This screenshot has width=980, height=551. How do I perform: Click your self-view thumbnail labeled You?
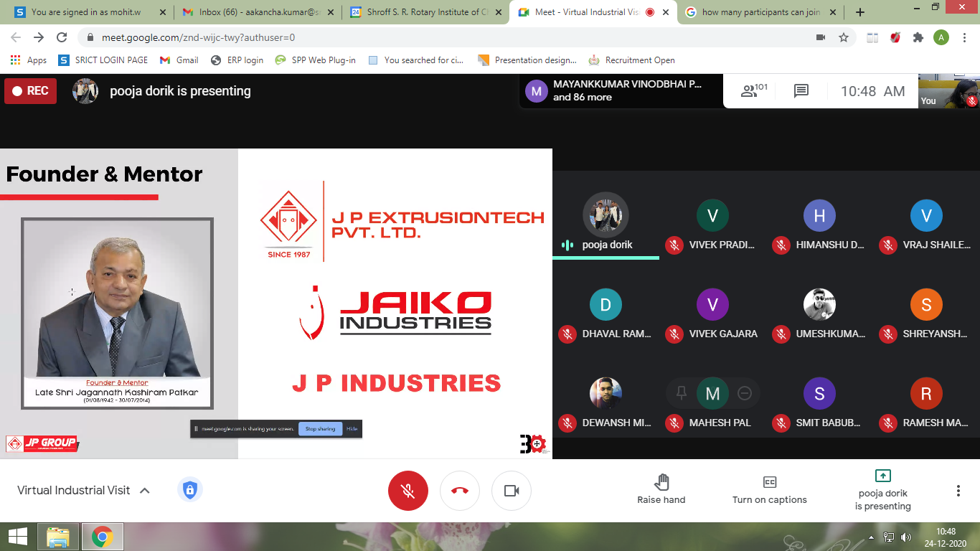click(949, 91)
